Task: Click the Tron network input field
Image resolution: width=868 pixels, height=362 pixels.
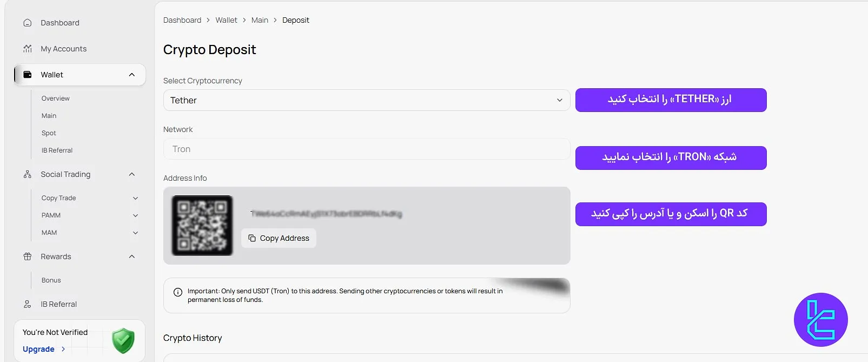Action: pos(366,149)
